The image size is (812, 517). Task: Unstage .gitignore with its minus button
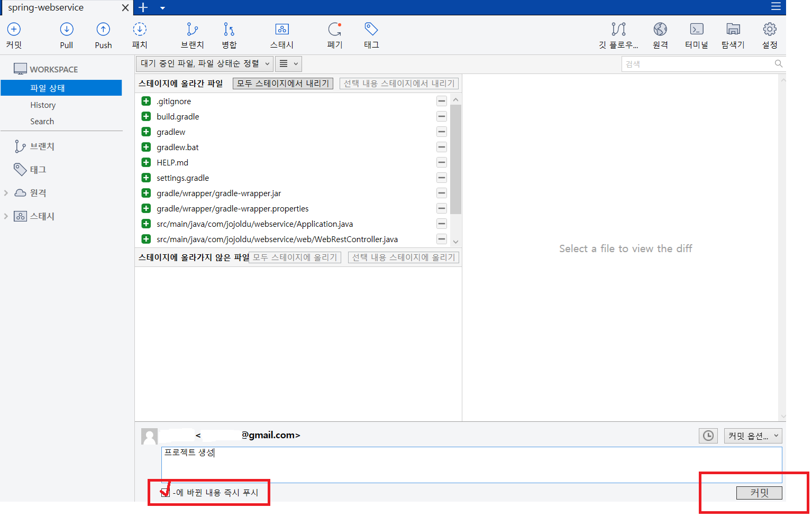(442, 101)
